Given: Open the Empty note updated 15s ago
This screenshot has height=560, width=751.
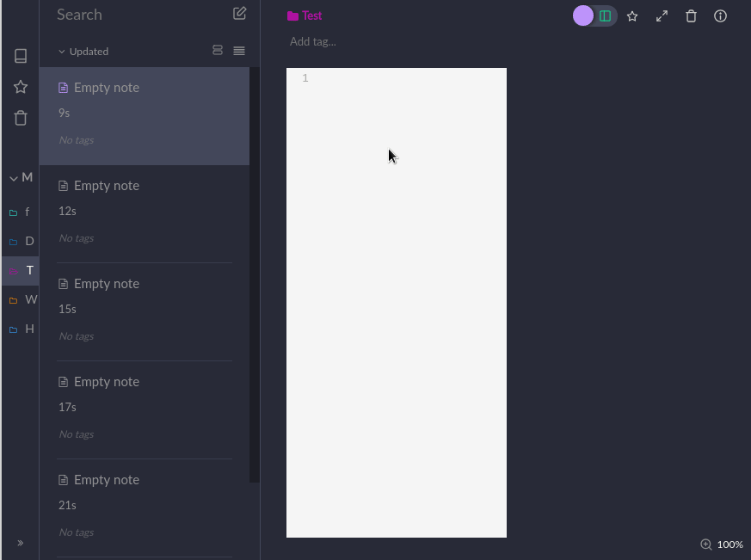Looking at the screenshot, I should coord(145,312).
